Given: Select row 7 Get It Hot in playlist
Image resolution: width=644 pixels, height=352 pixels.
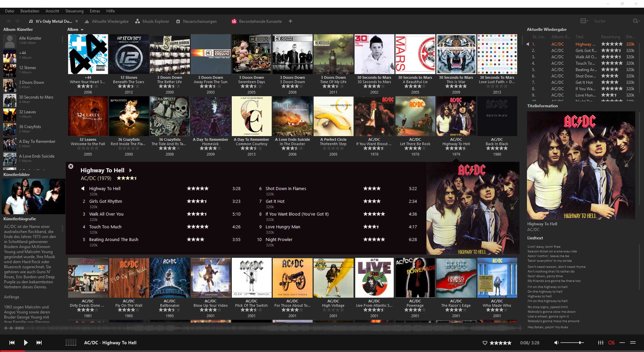Looking at the screenshot, I should tap(583, 82).
